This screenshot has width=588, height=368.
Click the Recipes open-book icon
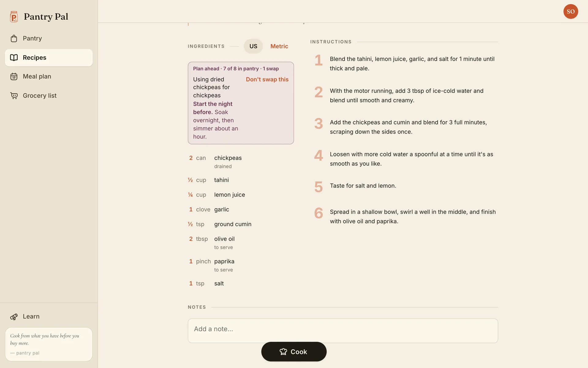pos(14,58)
